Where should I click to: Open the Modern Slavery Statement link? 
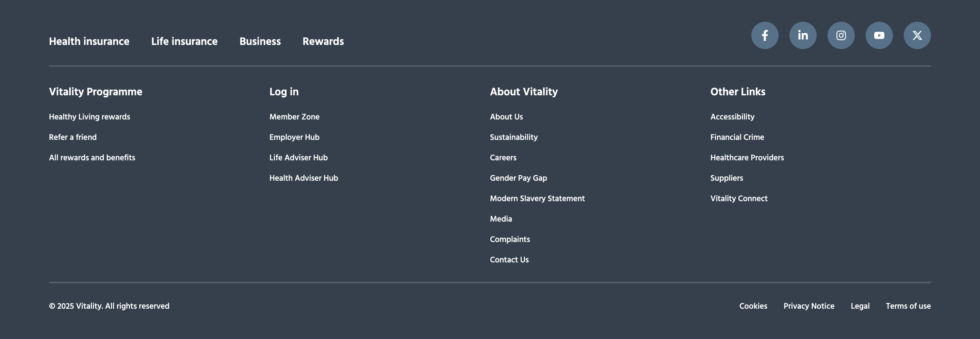click(x=537, y=199)
